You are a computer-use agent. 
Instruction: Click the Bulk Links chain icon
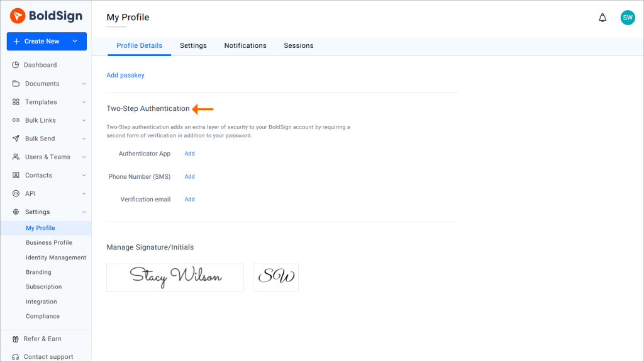click(16, 120)
